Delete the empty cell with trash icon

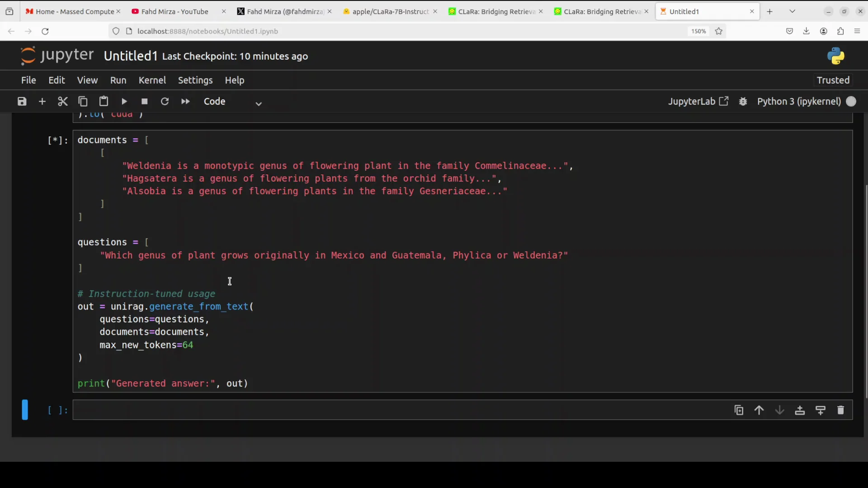(x=841, y=410)
